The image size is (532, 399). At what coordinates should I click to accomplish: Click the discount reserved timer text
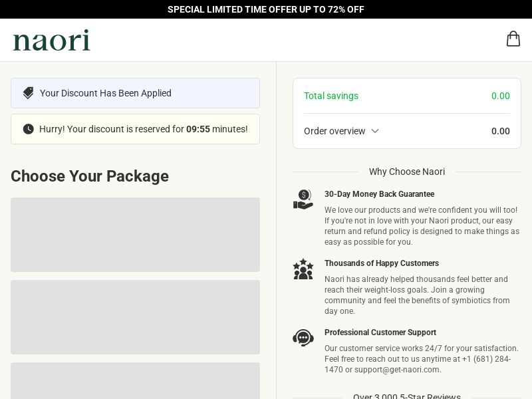pyautogui.click(x=143, y=129)
